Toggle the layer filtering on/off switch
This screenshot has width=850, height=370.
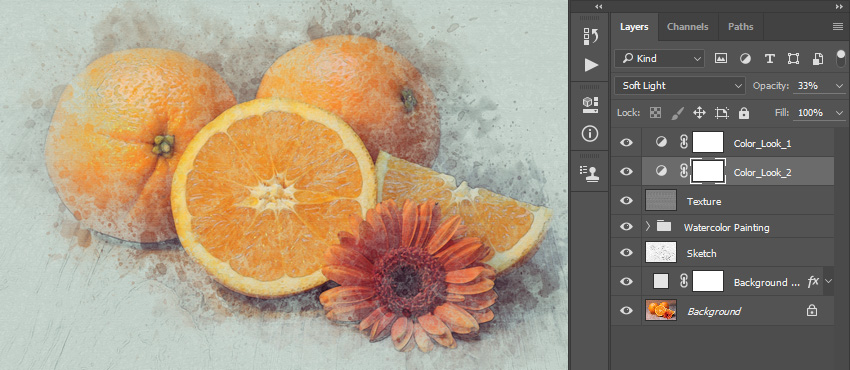click(841, 58)
